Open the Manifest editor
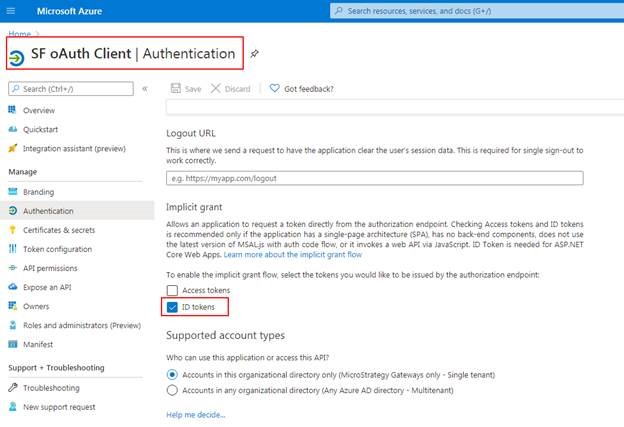 click(x=38, y=343)
